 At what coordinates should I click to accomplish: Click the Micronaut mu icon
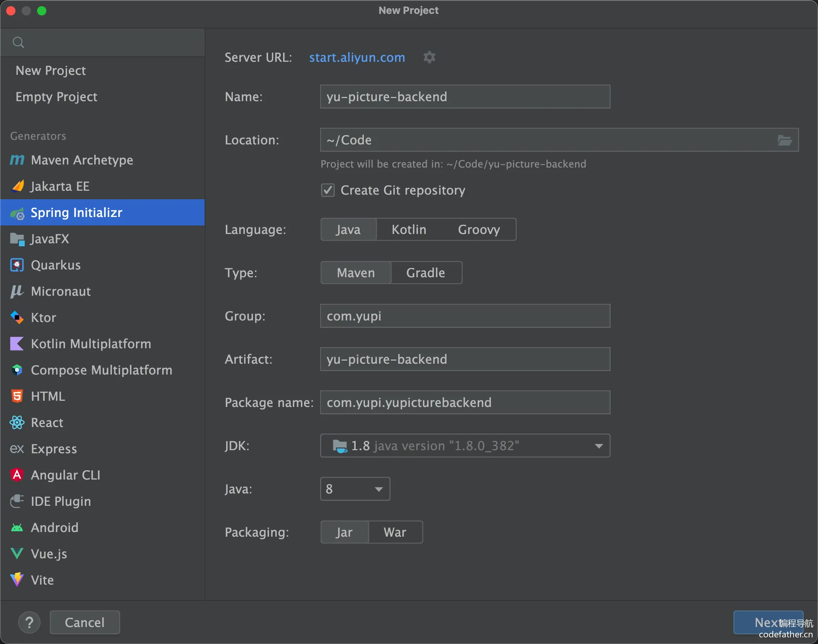pyautogui.click(x=17, y=291)
